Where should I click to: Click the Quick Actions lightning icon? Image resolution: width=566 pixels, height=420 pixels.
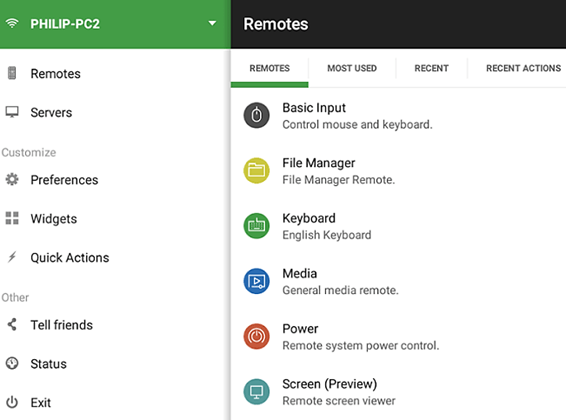pyautogui.click(x=12, y=257)
